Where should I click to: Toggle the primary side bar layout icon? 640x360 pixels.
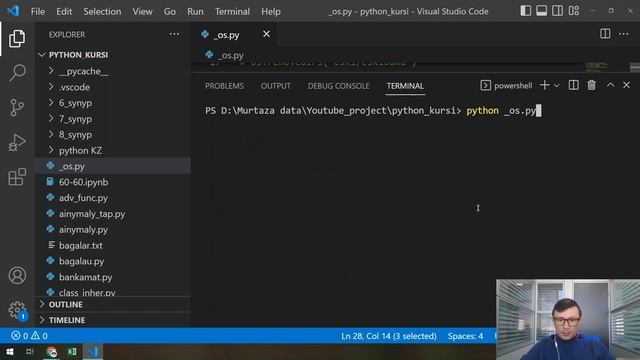[526, 11]
